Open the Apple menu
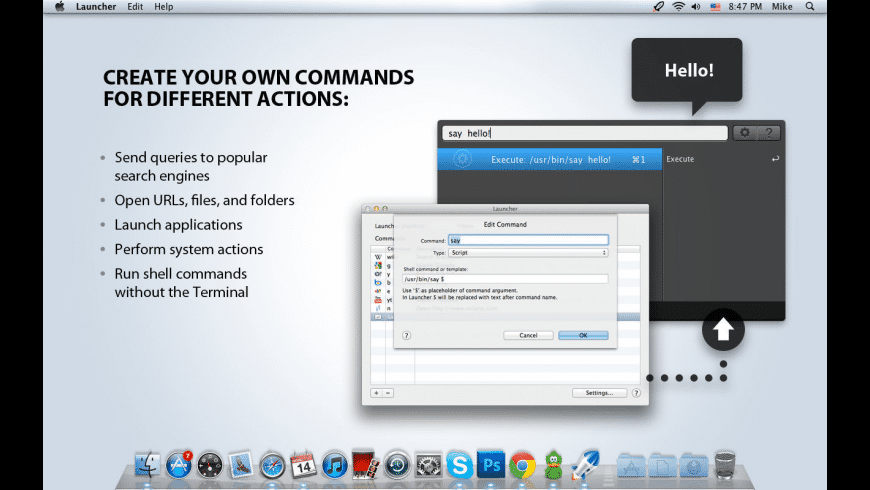870x490 pixels. 59,7
